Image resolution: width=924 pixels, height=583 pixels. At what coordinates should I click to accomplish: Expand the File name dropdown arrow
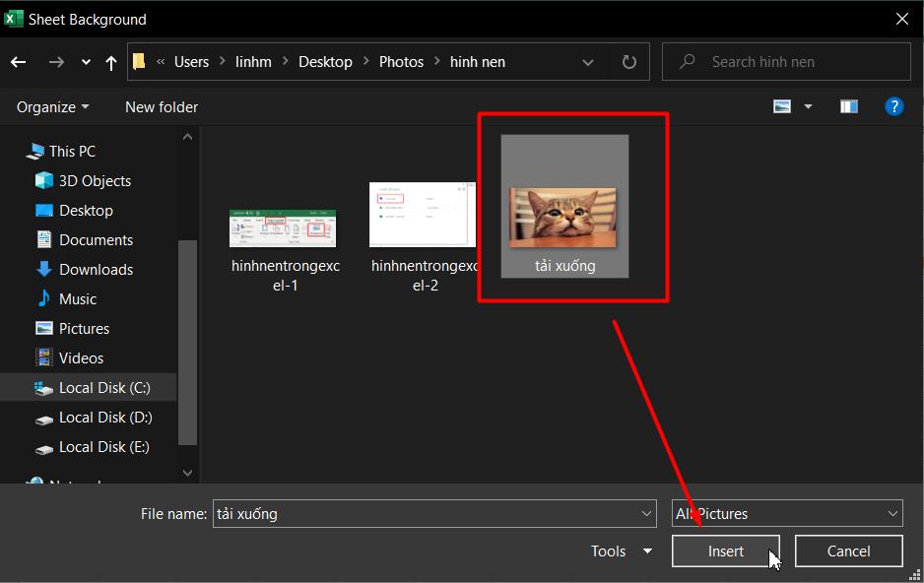pyautogui.click(x=646, y=513)
